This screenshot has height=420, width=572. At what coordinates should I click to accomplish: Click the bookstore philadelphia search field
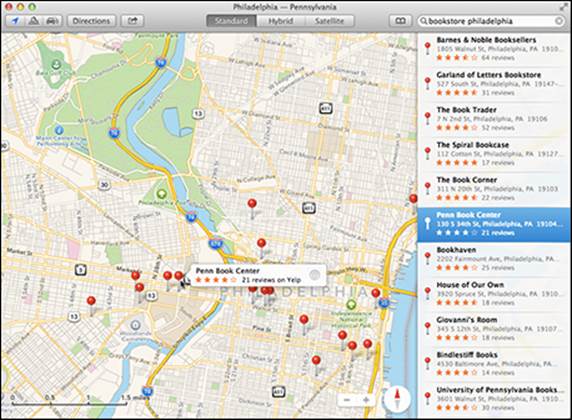click(x=491, y=21)
